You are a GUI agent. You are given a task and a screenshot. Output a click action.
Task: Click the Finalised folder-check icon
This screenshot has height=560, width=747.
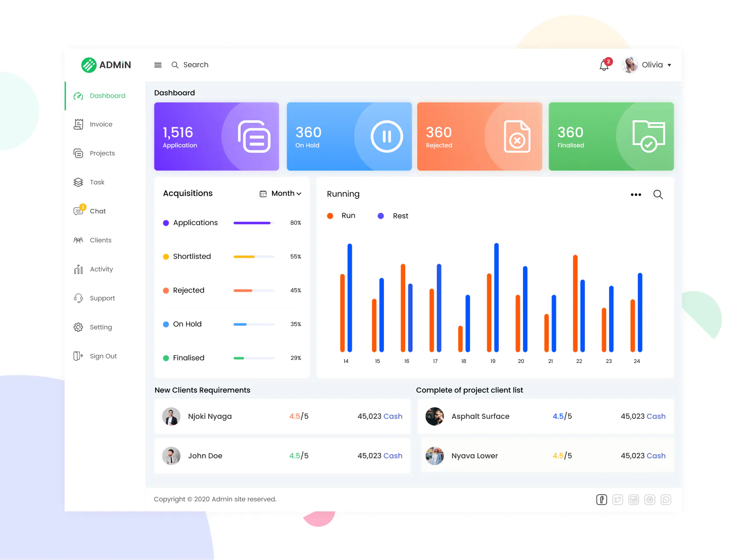click(648, 136)
